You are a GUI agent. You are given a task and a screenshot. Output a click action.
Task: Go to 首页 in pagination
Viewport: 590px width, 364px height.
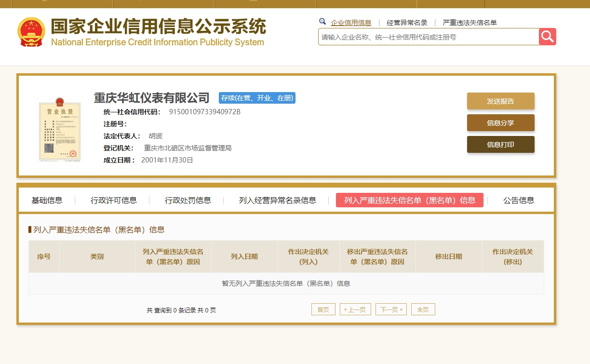click(323, 310)
